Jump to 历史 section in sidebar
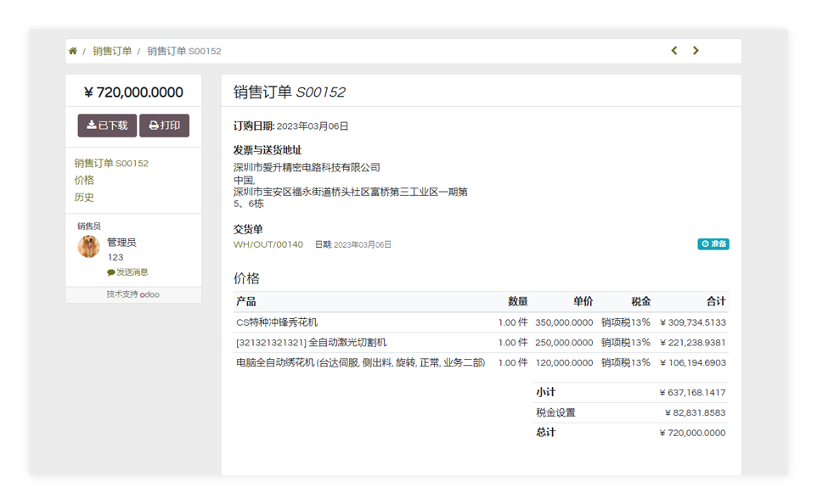Viewport: 817px width, 504px height. pos(84,197)
